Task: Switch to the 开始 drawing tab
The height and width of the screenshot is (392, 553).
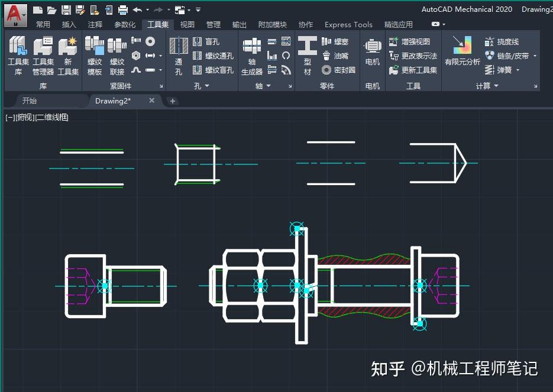Action: pyautogui.click(x=29, y=101)
